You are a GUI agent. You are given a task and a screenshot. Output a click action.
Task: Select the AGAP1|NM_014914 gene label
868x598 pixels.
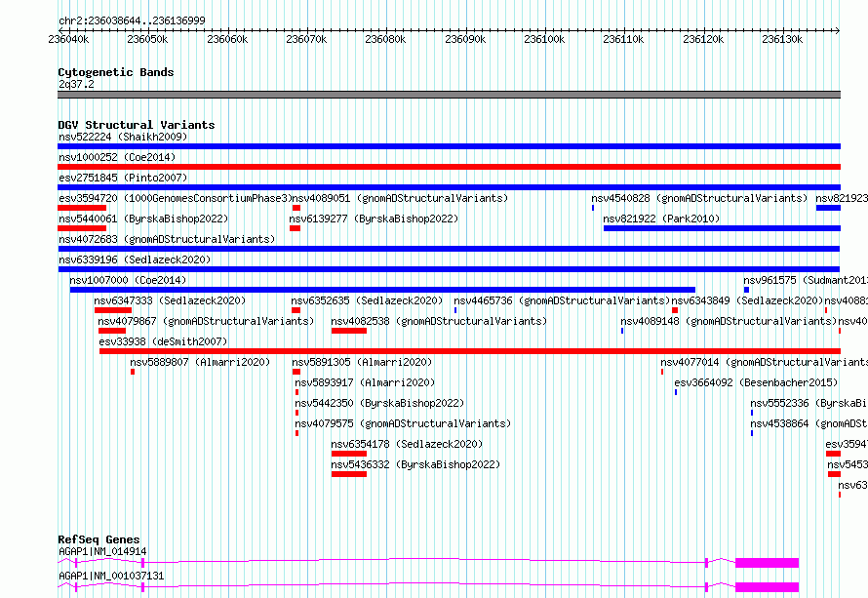coord(102,551)
